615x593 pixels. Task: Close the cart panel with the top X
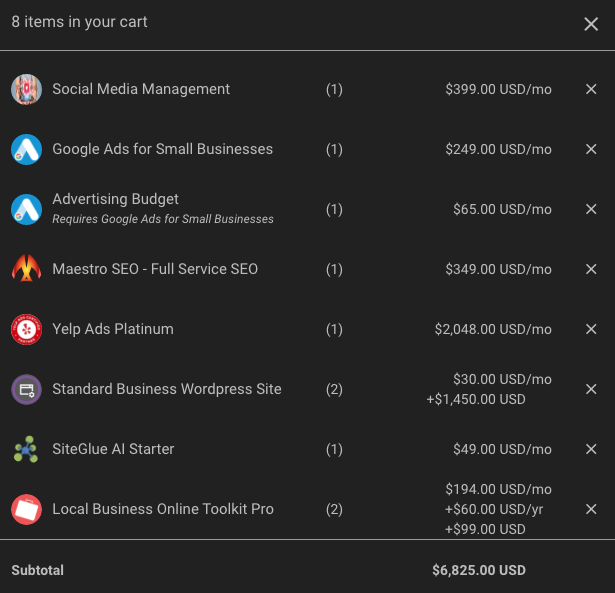(x=591, y=24)
